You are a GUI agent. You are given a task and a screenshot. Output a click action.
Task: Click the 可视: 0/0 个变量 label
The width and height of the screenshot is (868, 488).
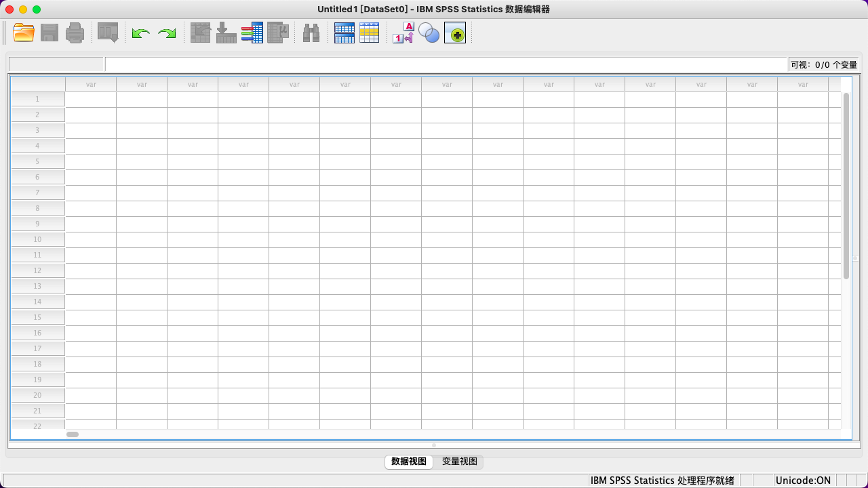point(824,65)
